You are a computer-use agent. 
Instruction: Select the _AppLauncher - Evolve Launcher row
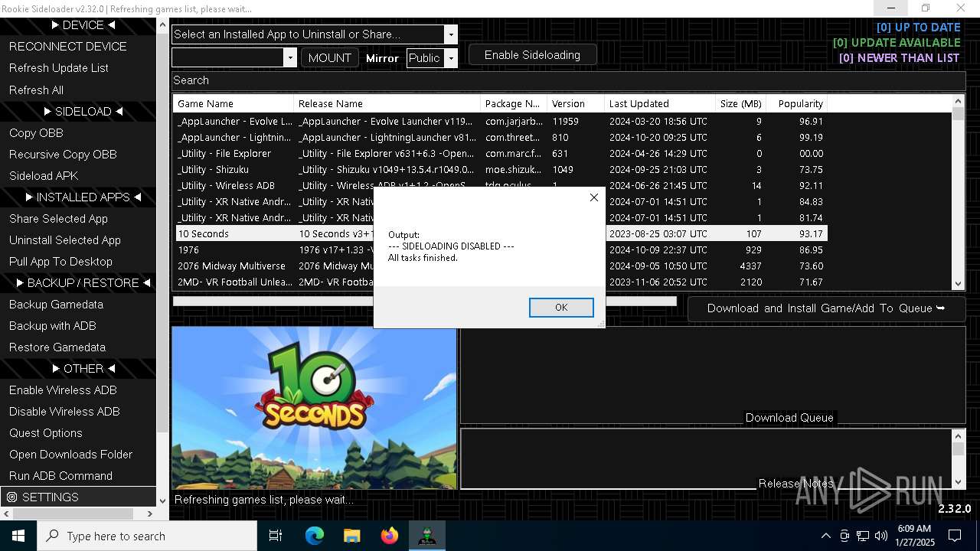click(x=501, y=122)
